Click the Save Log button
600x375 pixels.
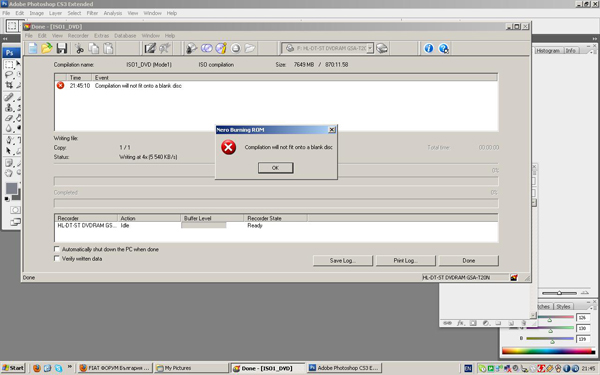click(x=342, y=261)
